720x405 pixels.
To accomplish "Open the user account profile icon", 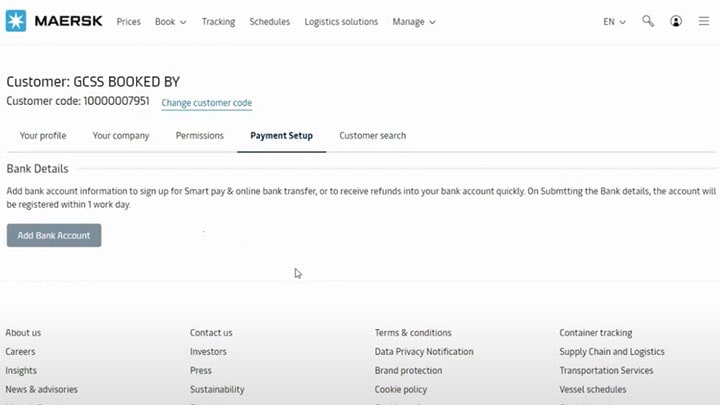I will [677, 21].
